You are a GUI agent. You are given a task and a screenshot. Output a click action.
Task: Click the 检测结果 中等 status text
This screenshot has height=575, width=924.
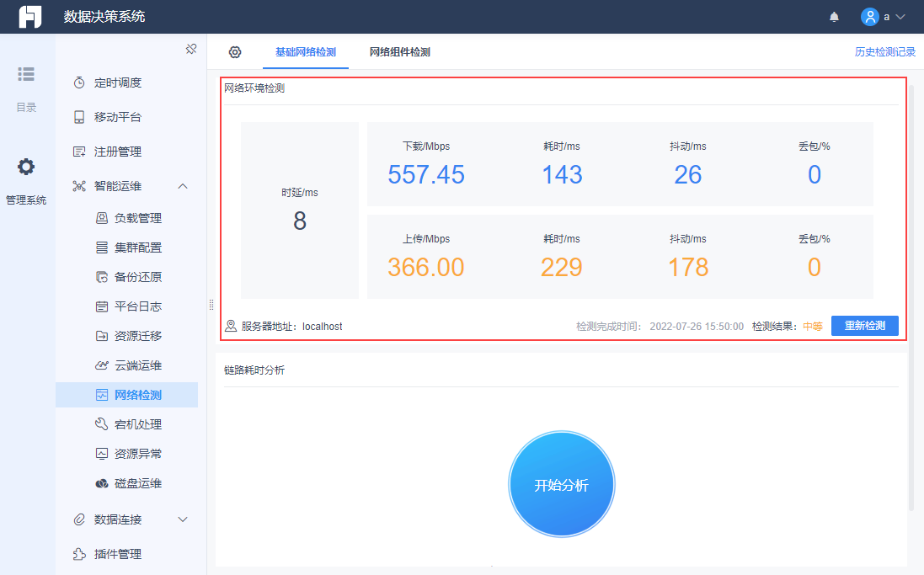[x=813, y=327]
